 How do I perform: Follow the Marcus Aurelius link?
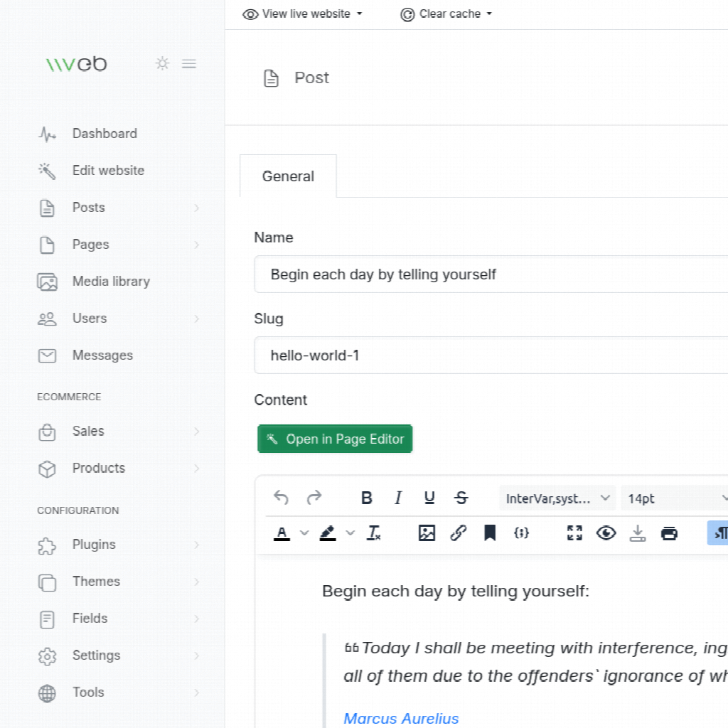click(401, 718)
